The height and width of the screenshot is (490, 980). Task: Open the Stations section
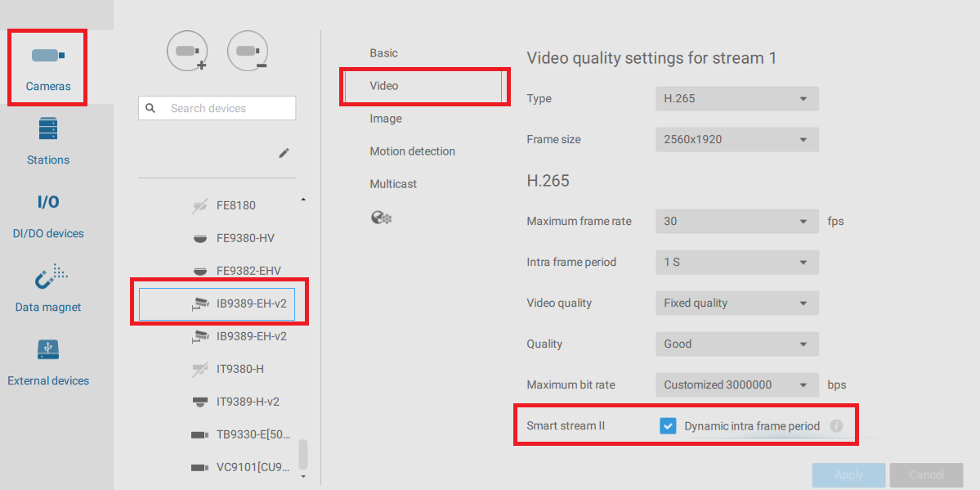[x=48, y=142]
